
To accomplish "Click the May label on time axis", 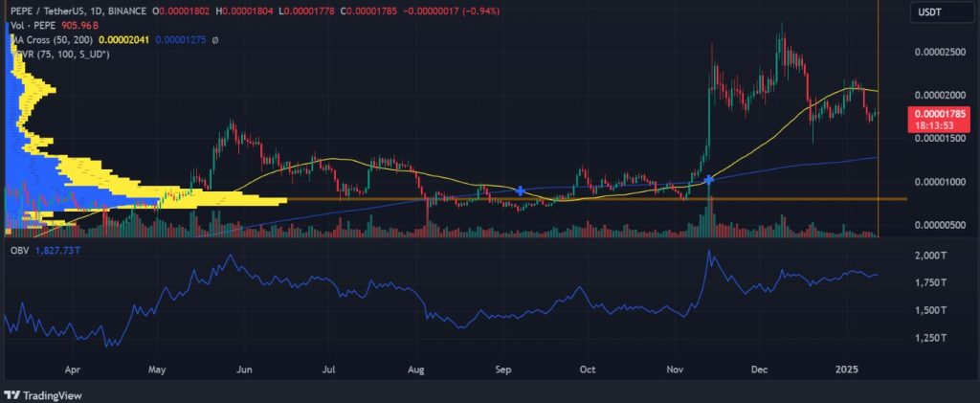I will coord(157,369).
